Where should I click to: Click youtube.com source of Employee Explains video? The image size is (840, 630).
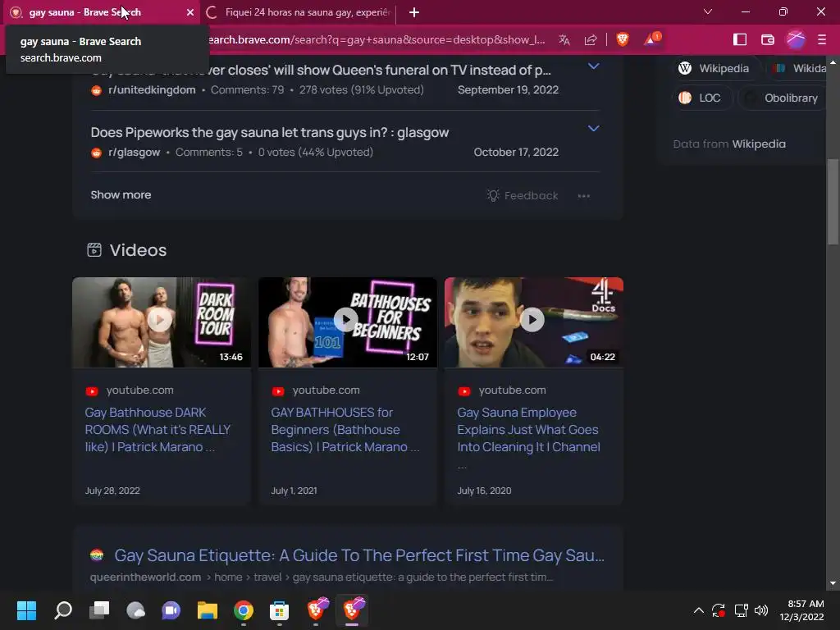tap(512, 390)
